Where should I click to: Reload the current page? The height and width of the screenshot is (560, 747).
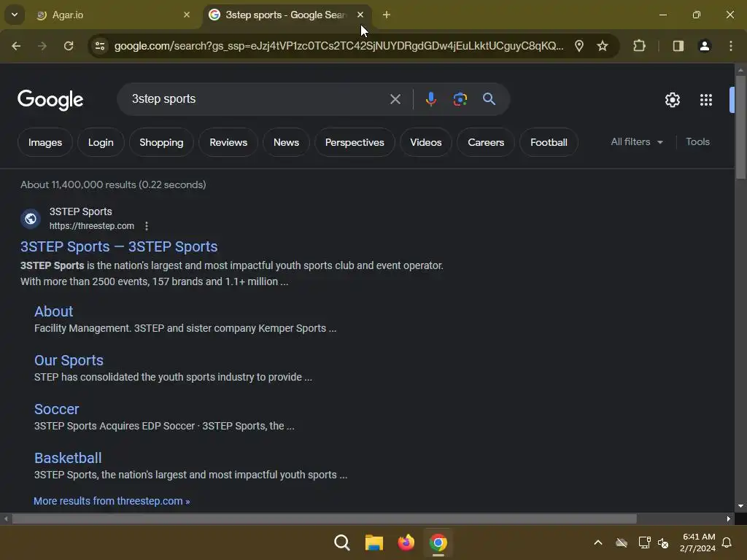(69, 46)
